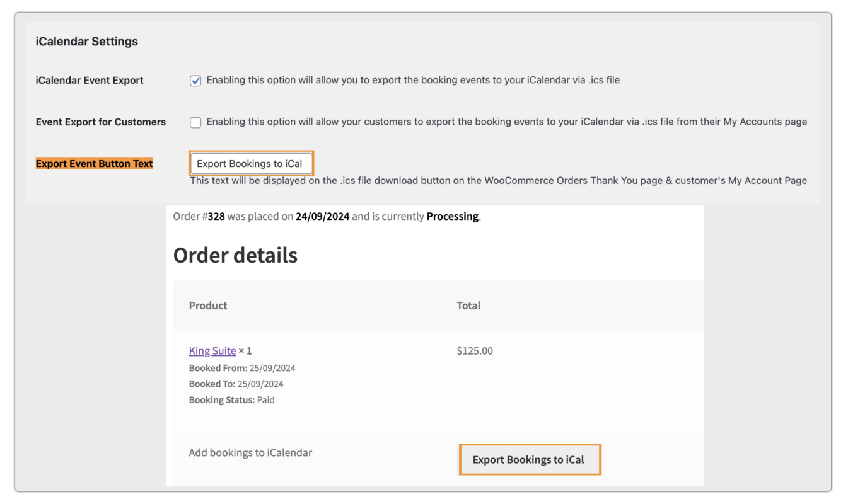Screen dimensions: 848x504
Task: Click the Add bookings to iCalendar text
Action: click(250, 452)
